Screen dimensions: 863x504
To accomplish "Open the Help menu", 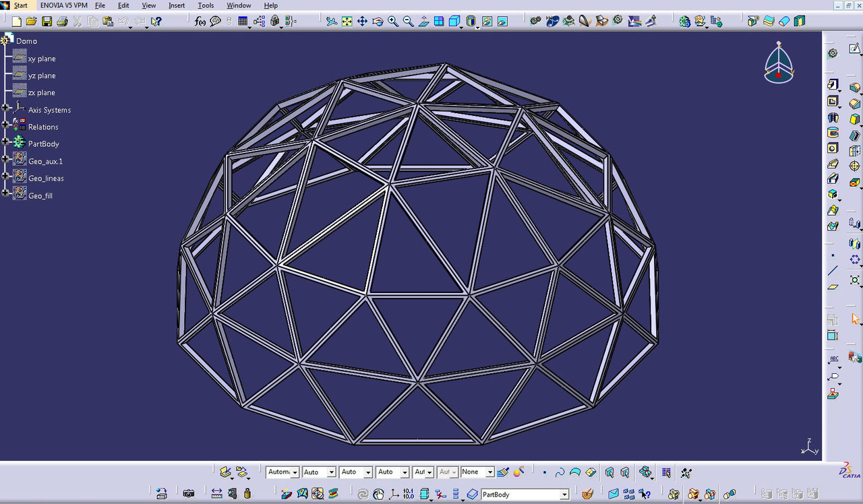I will [270, 5].
